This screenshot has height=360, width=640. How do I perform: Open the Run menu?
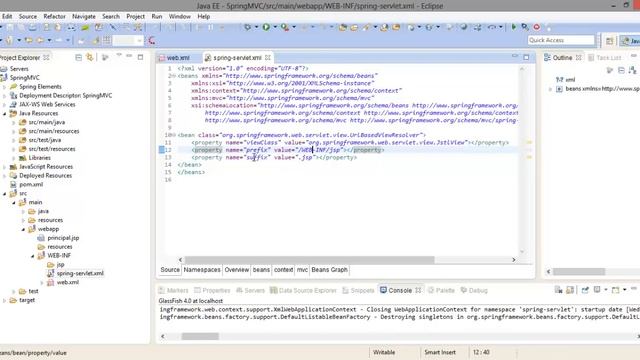click(157, 16)
